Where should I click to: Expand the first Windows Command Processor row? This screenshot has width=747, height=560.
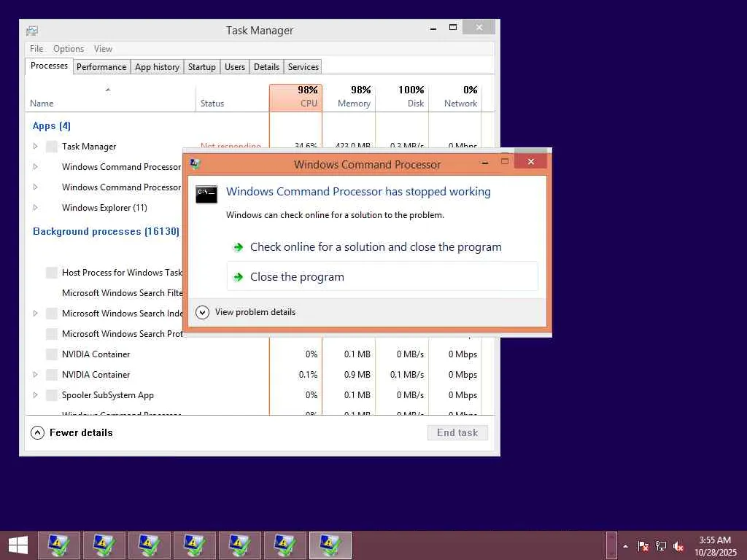[x=35, y=167]
